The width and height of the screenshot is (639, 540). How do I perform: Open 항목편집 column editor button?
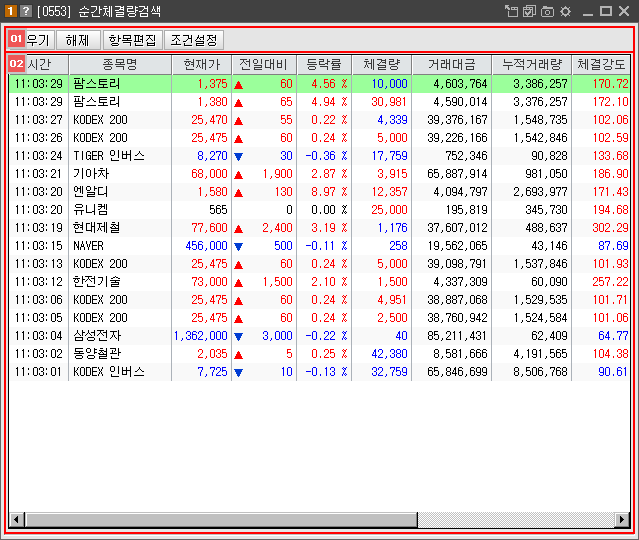coord(132,40)
